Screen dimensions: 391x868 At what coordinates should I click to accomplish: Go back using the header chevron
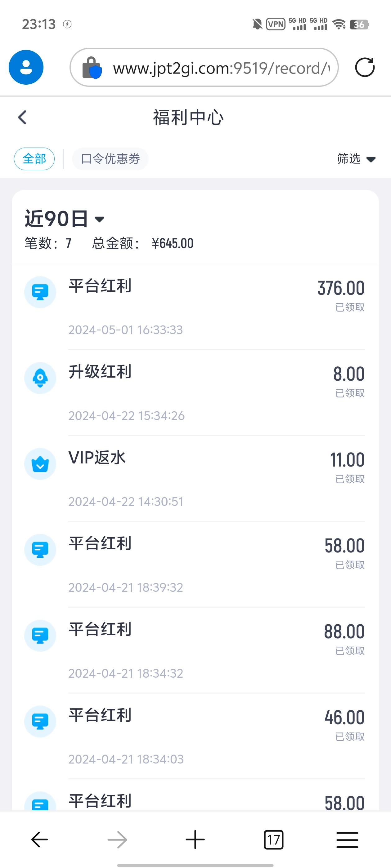(x=22, y=117)
